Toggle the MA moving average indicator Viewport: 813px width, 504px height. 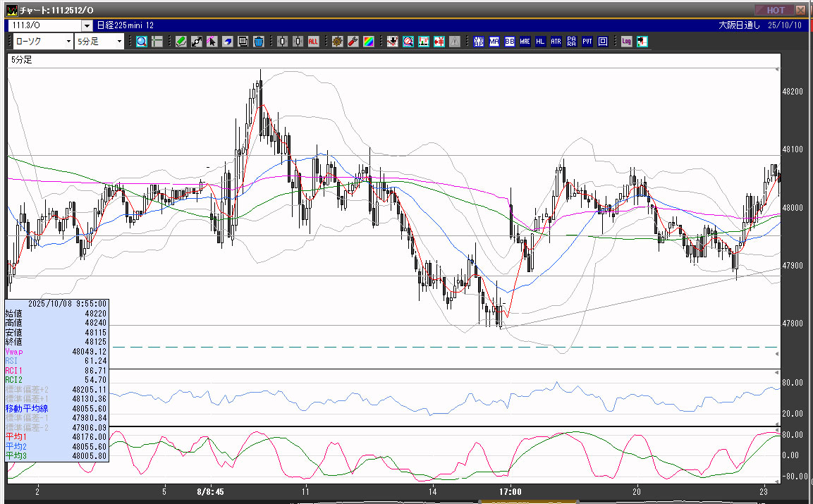click(x=494, y=42)
